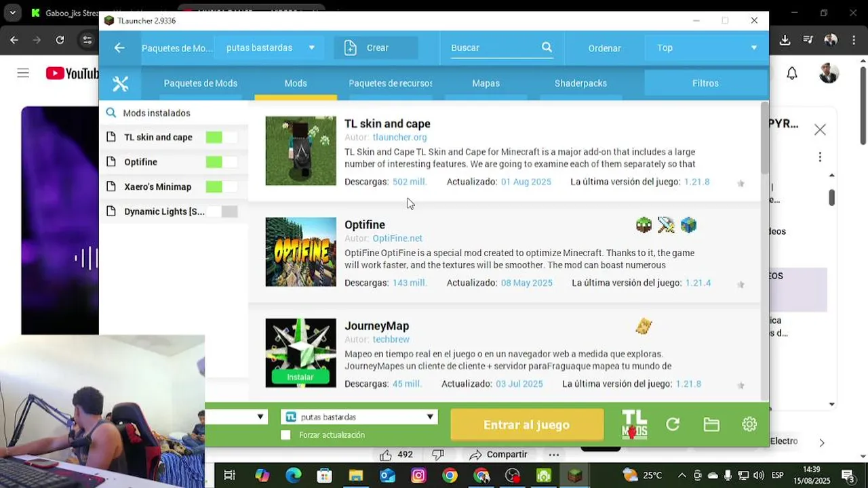This screenshot has height=488, width=868.
Task: Switch to the Mapas tab
Action: click(486, 83)
